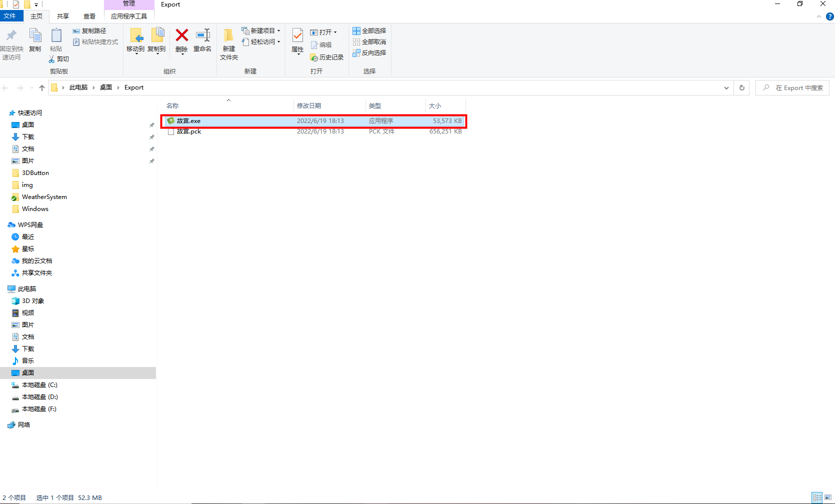This screenshot has height=504, width=835.
Task: Open Copy to (复制到) menu
Action: [x=156, y=41]
